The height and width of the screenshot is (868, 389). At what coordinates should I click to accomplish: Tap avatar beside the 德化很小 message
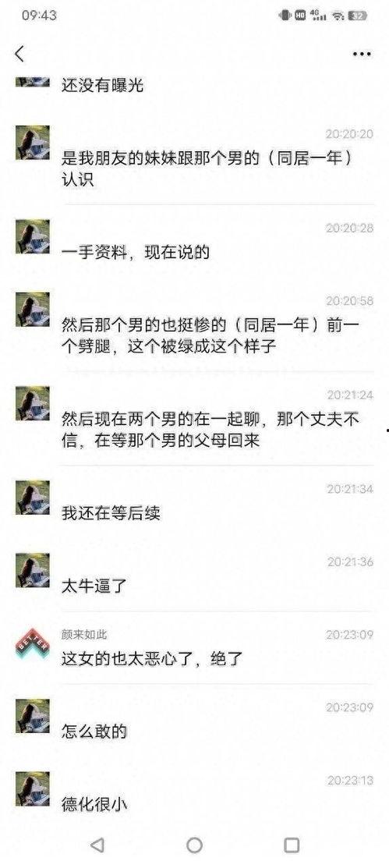click(x=32, y=788)
